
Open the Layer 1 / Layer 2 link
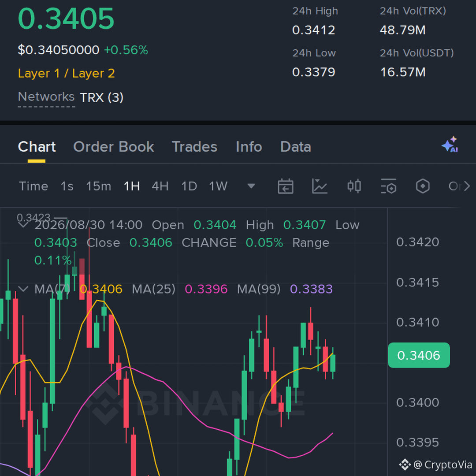(x=67, y=74)
